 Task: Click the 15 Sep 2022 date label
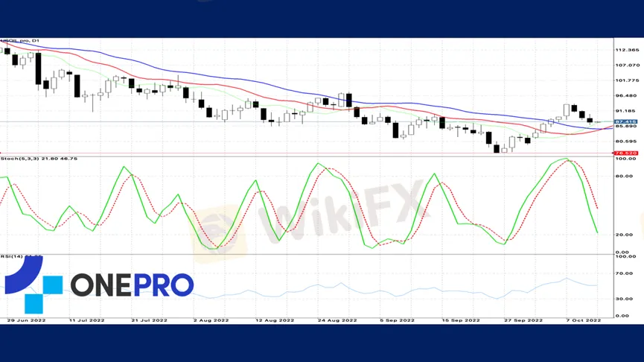pyautogui.click(x=460, y=320)
